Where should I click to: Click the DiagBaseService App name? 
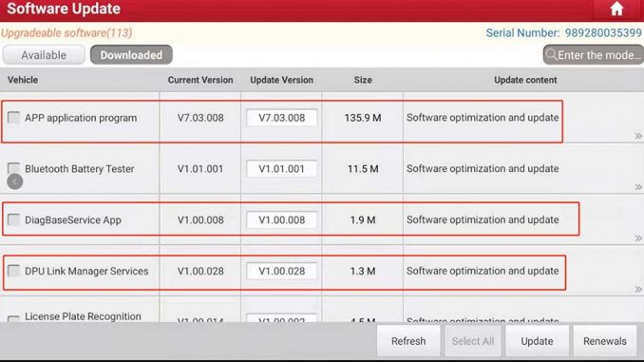point(73,220)
